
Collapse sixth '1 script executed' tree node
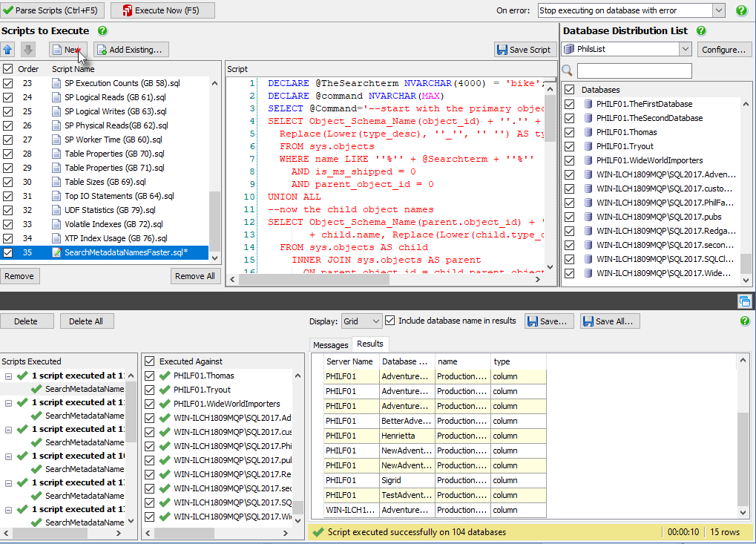click(9, 510)
